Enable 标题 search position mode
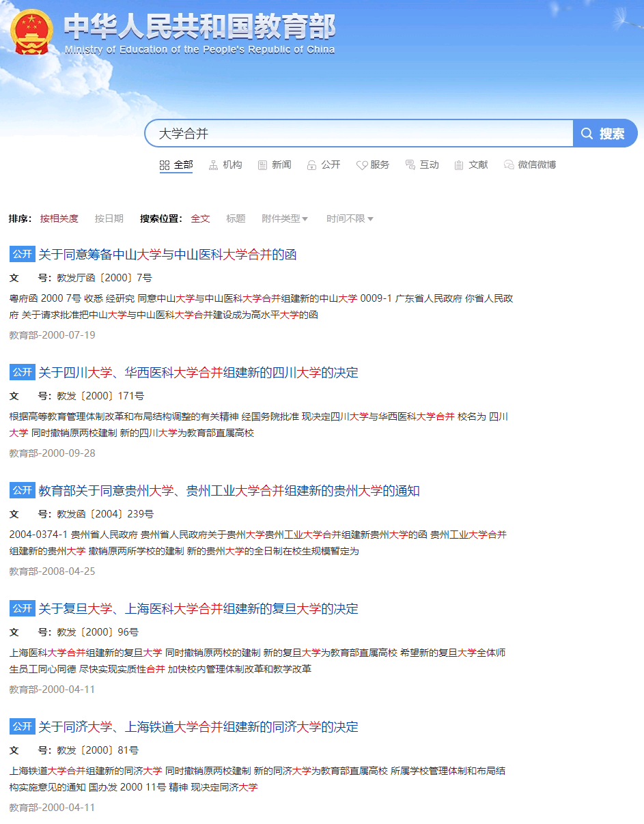 pyautogui.click(x=235, y=218)
